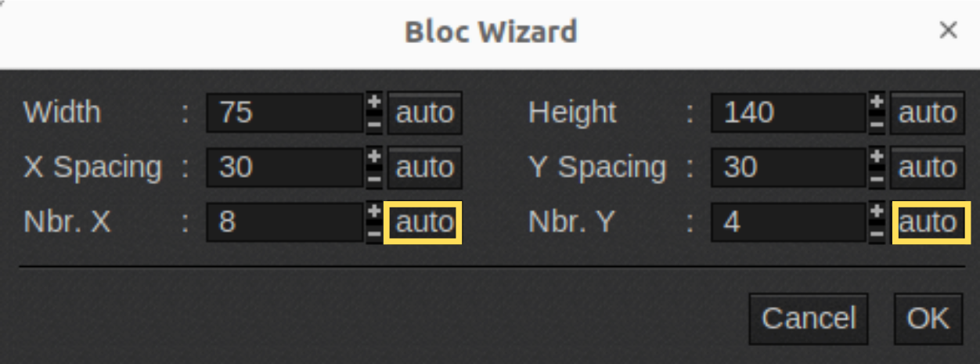Image resolution: width=980 pixels, height=364 pixels.
Task: Increase the Height value by one step
Action: coord(877,103)
